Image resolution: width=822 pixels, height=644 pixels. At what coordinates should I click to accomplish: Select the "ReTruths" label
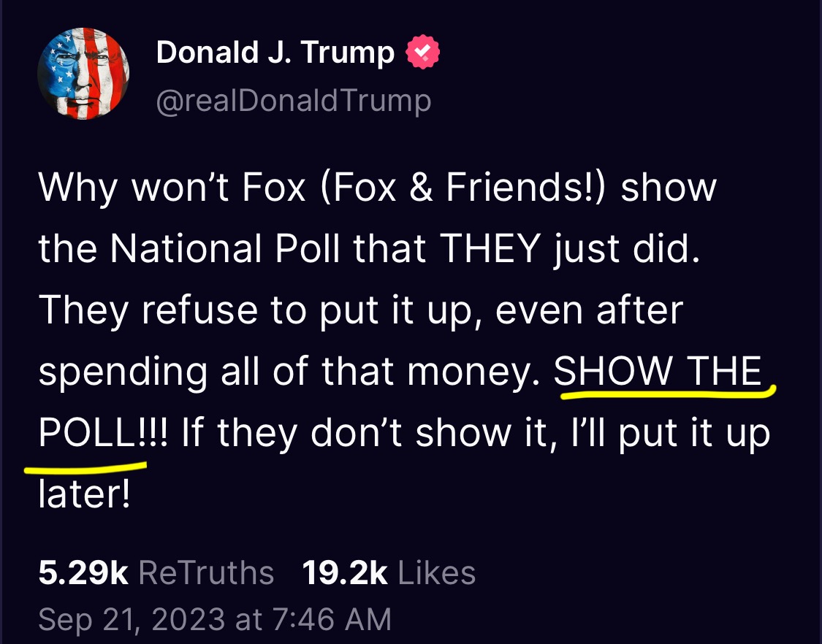206,573
